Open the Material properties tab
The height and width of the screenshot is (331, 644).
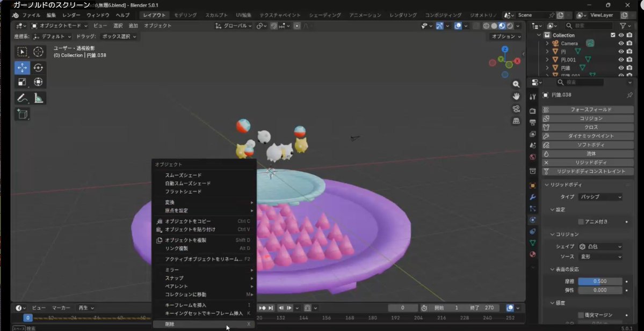[x=533, y=254]
